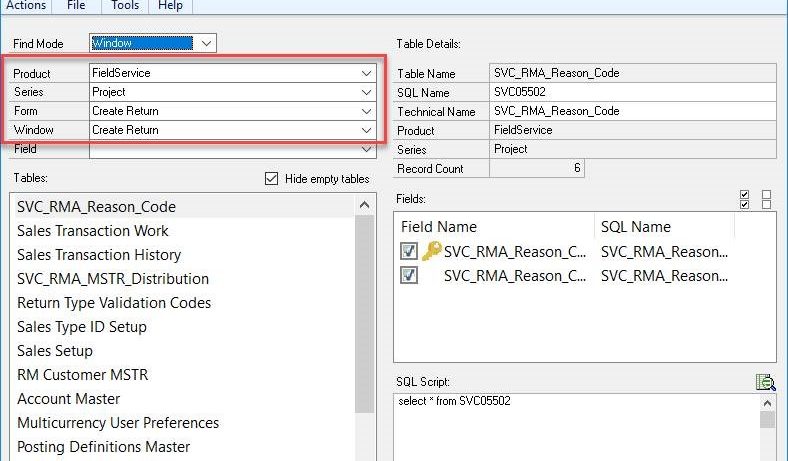The width and height of the screenshot is (788, 461).
Task: Open the Tools menu
Action: pos(125,6)
